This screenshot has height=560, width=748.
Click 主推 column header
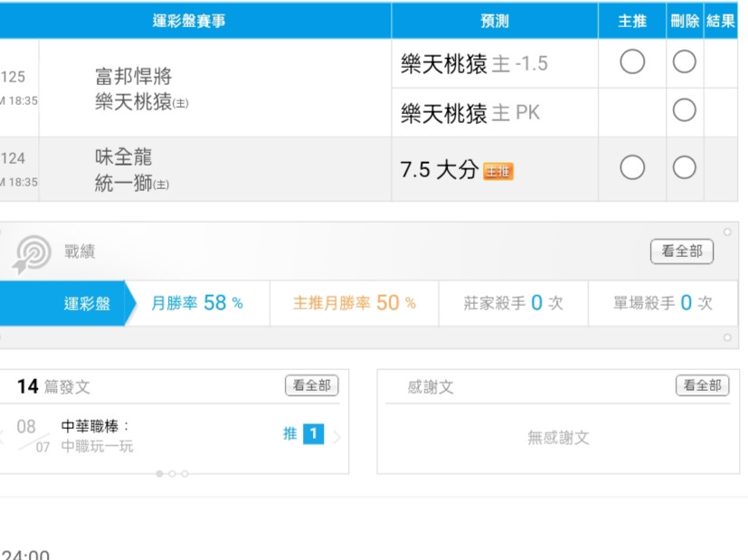click(632, 21)
